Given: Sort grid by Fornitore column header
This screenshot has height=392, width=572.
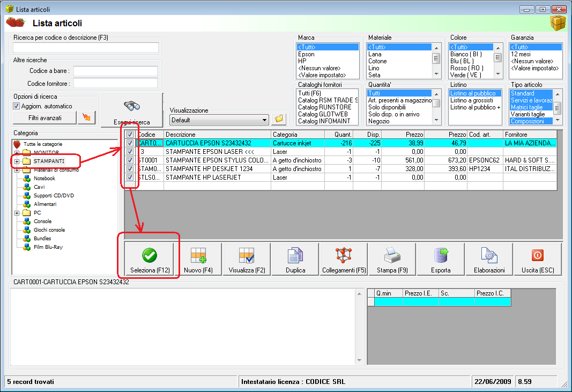Looking at the screenshot, I should (x=530, y=134).
